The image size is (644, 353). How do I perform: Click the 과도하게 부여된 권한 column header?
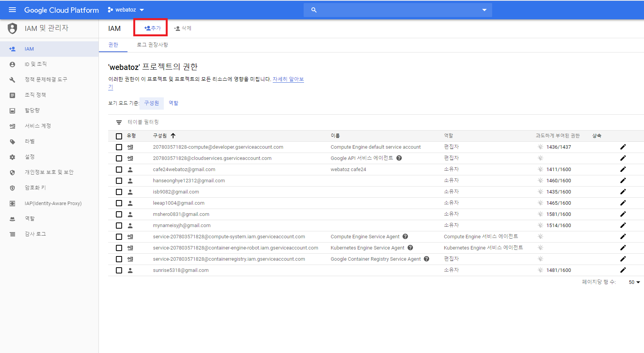click(557, 136)
